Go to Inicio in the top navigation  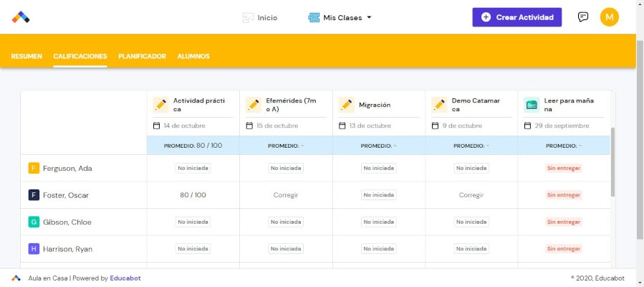[x=259, y=17]
